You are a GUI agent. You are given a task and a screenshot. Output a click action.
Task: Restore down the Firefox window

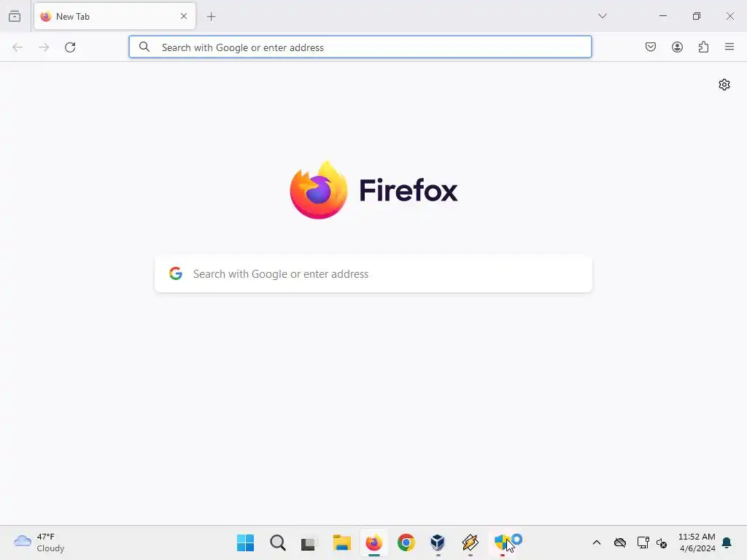click(x=697, y=16)
